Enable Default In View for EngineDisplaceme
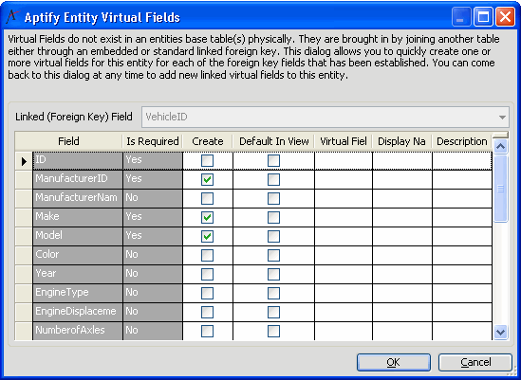This screenshot has width=528, height=387. 274,312
